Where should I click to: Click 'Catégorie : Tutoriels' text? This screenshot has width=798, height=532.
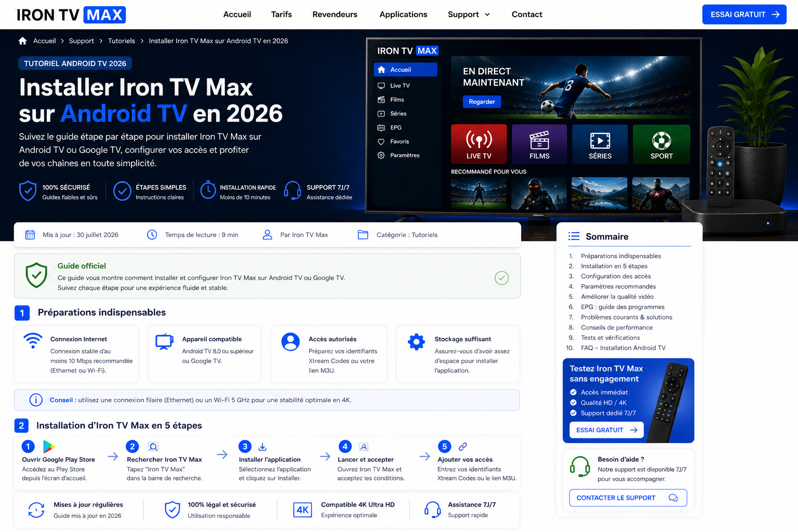pyautogui.click(x=407, y=235)
